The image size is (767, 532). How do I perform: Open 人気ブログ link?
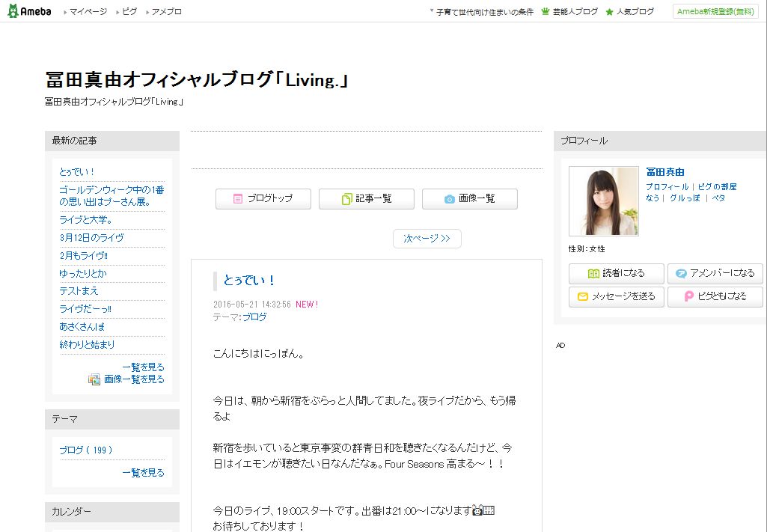[x=635, y=12]
